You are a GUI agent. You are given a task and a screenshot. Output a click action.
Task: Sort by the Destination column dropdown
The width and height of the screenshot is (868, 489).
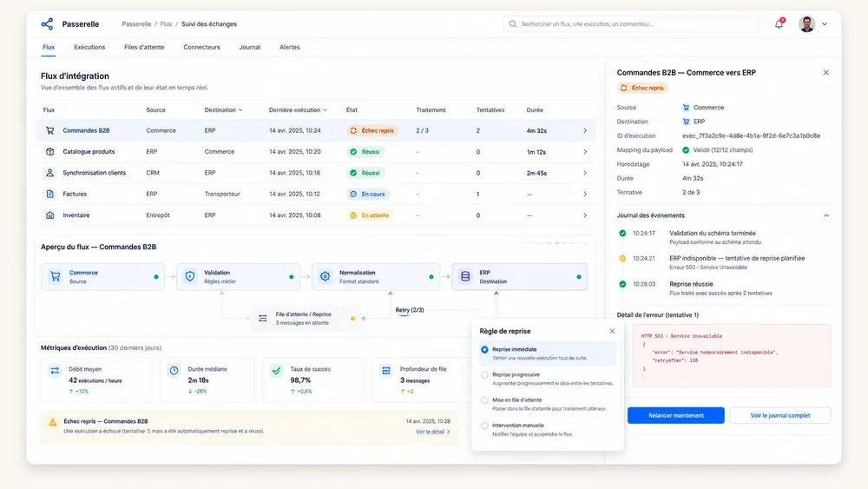224,109
